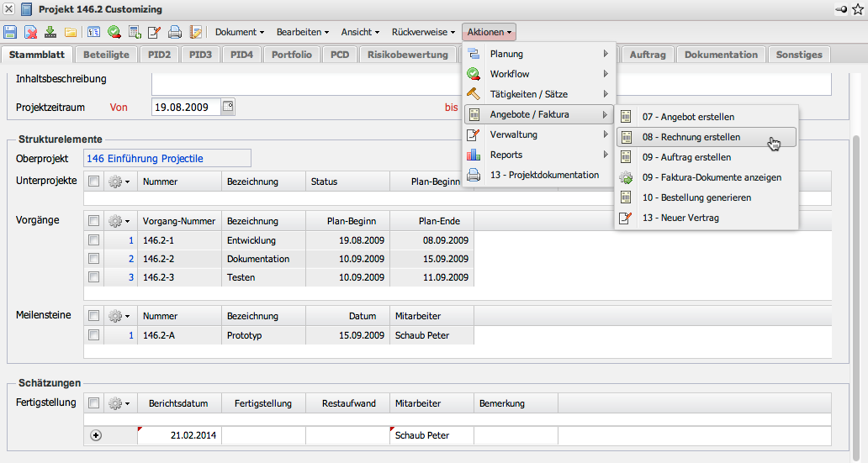Expand the Fertigstellung row with plus icon

click(96, 436)
